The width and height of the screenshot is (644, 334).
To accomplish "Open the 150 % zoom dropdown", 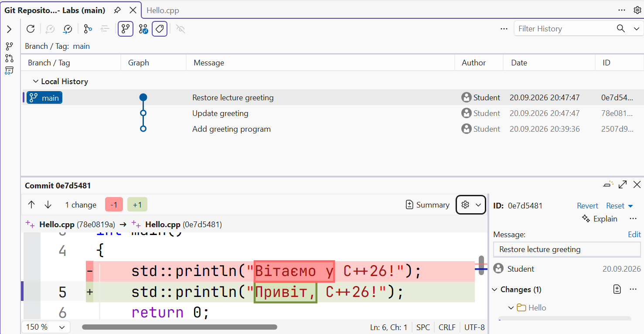I will point(45,327).
